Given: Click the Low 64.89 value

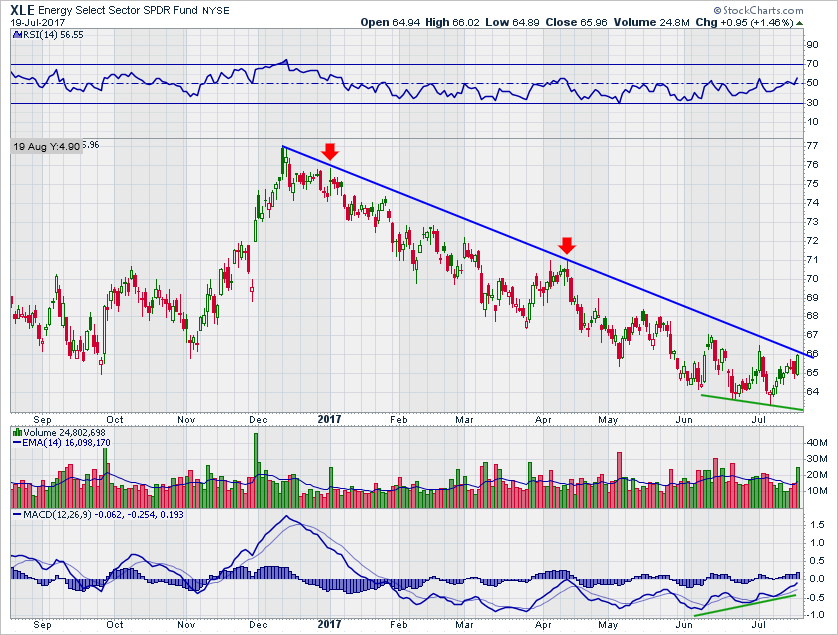Looking at the screenshot, I should click(513, 22).
